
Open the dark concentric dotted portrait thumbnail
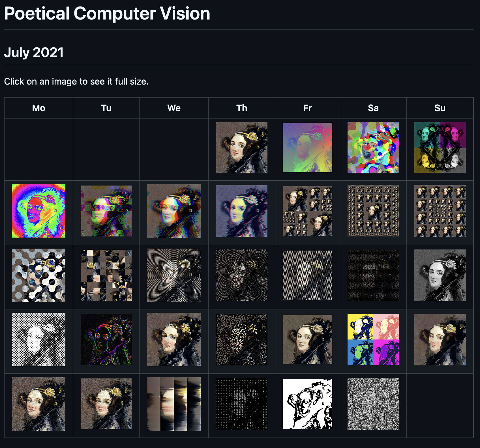(241, 275)
